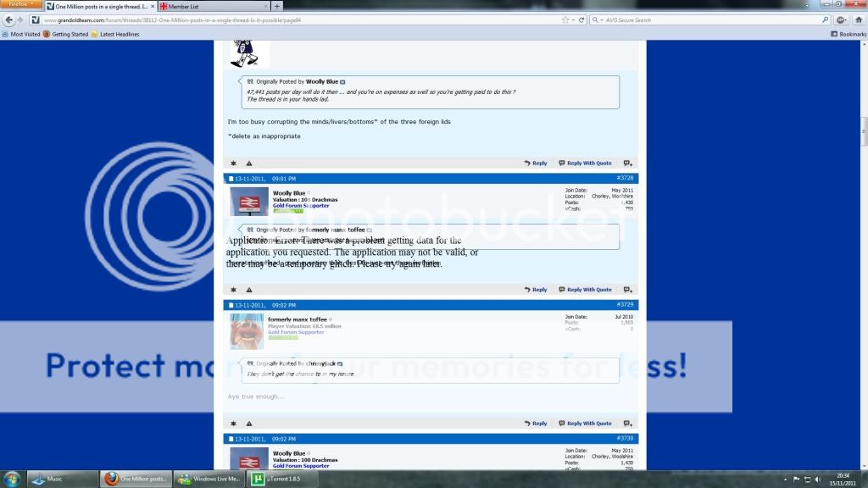
Task: Open the Getting Started bookmark
Action: pos(66,34)
